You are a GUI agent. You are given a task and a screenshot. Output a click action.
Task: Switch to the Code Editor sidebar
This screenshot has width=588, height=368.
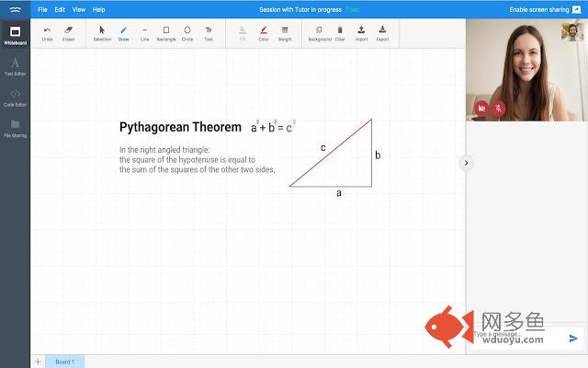point(15,98)
